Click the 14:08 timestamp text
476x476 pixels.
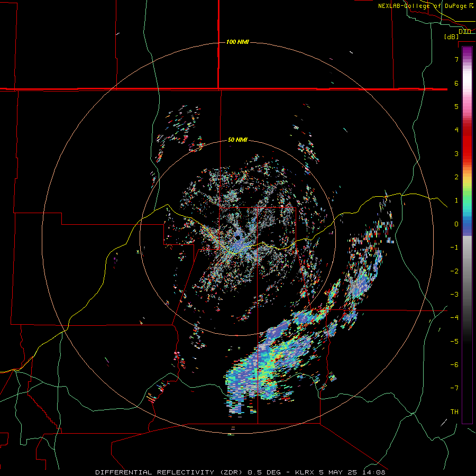tap(374, 472)
